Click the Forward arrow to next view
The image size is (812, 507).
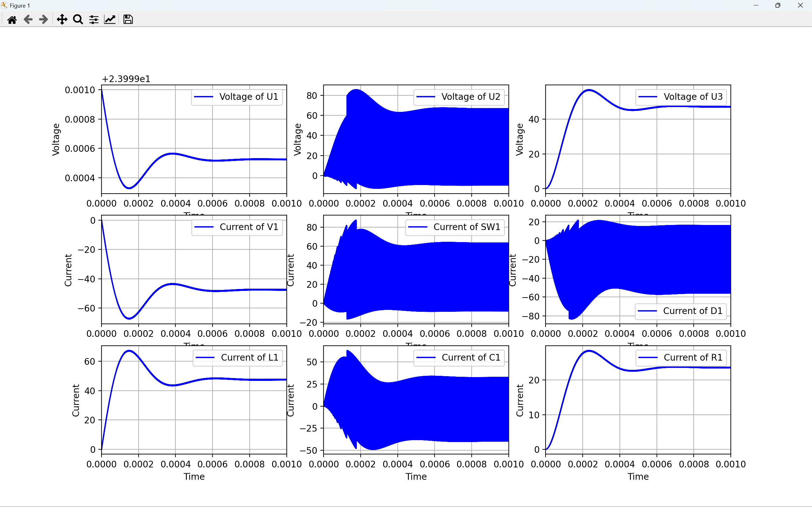pos(44,19)
